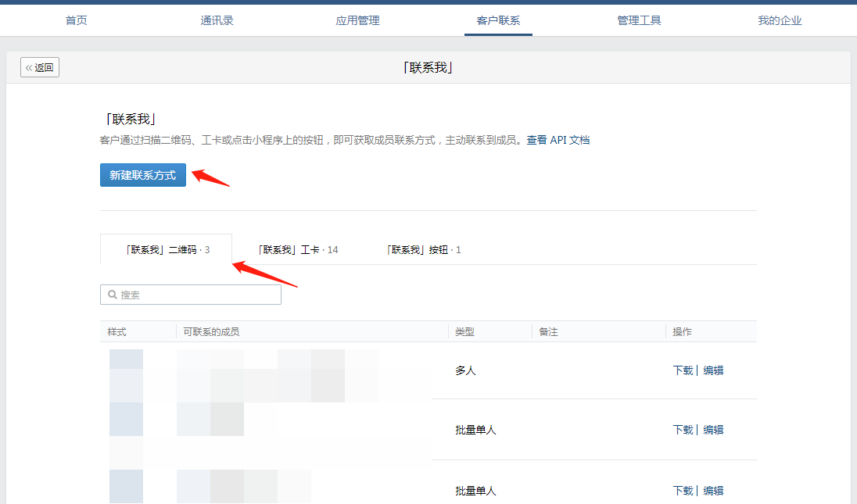Navigate to the 我的企业 tab
This screenshot has height=504, width=857.
780,20
